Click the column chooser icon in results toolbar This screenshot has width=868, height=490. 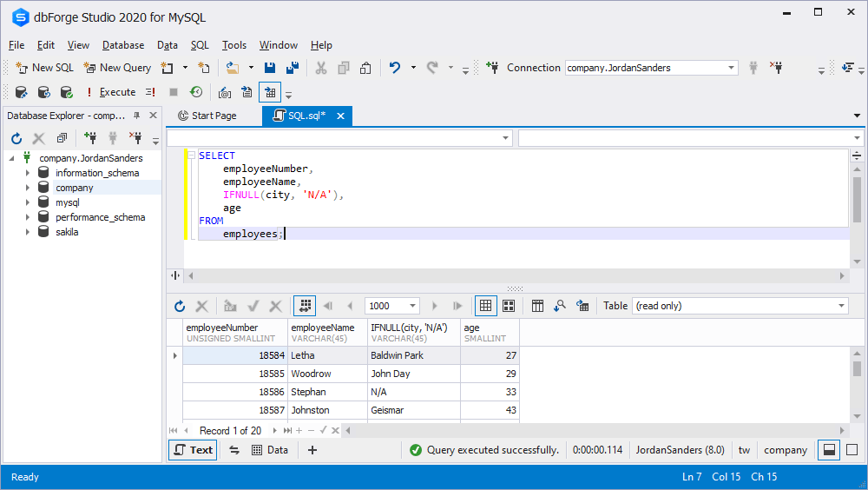click(537, 306)
